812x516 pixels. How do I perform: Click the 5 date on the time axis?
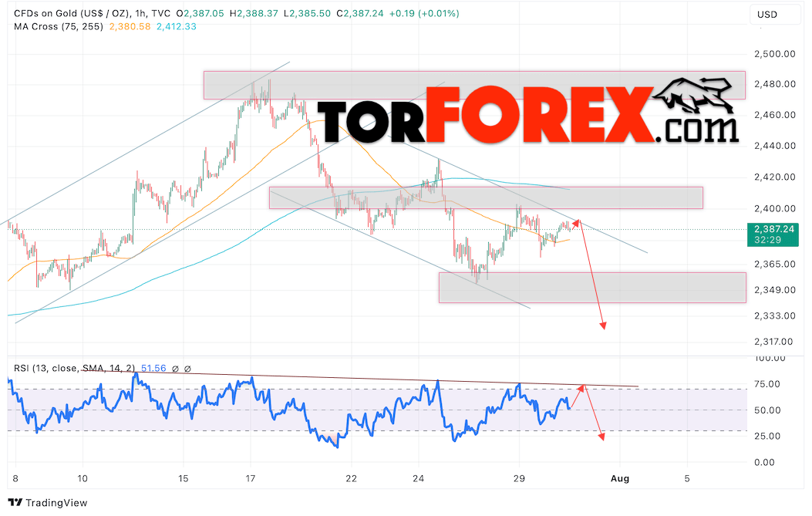[x=687, y=479]
